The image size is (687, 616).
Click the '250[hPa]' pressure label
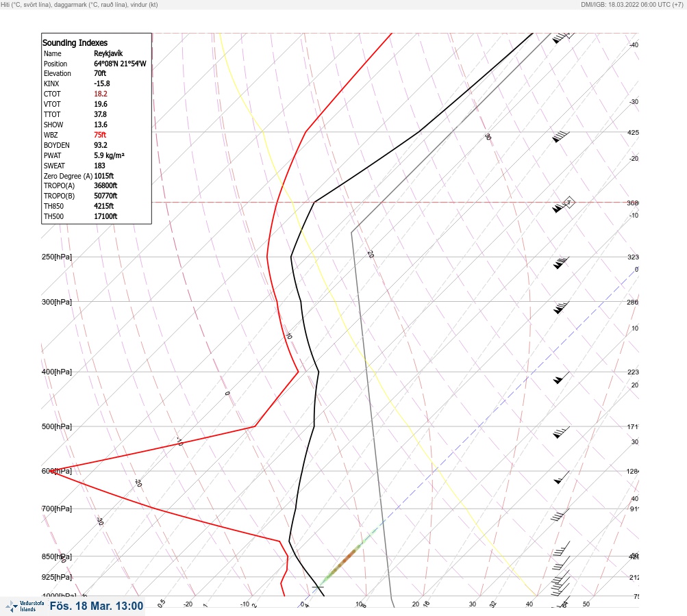(57, 257)
